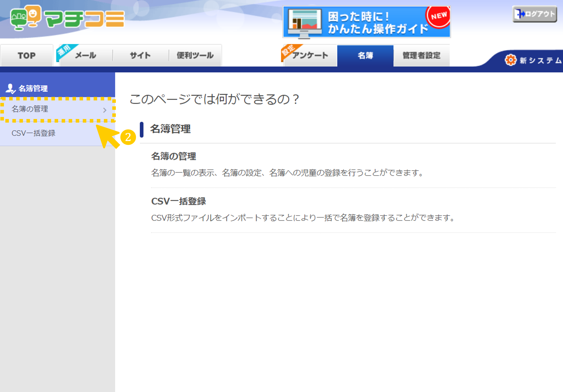Open the TOP tab
The height and width of the screenshot is (392, 563).
tap(26, 56)
